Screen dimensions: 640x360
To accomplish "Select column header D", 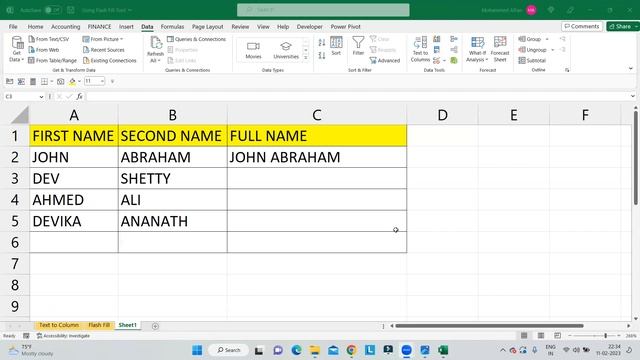I will 442,115.
